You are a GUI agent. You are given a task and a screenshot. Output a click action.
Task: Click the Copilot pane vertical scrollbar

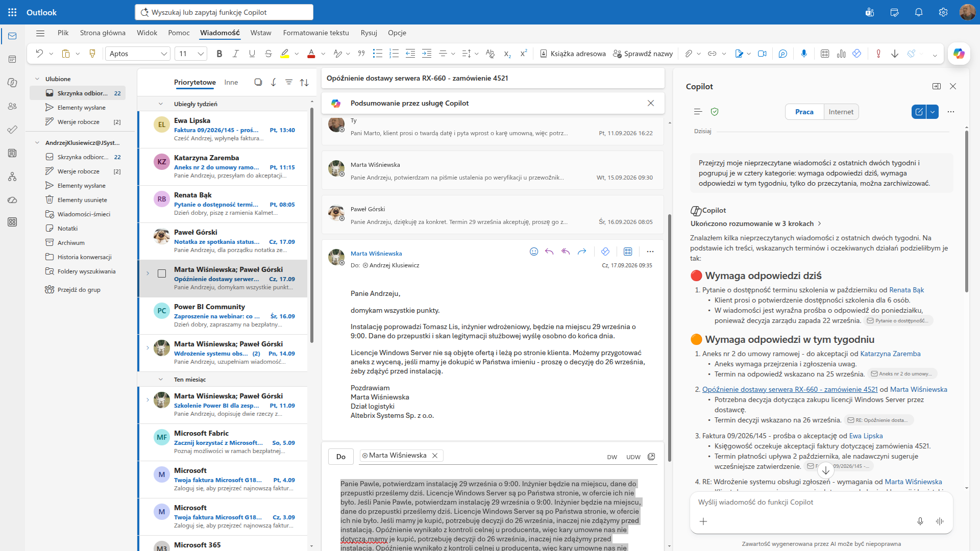point(967,211)
